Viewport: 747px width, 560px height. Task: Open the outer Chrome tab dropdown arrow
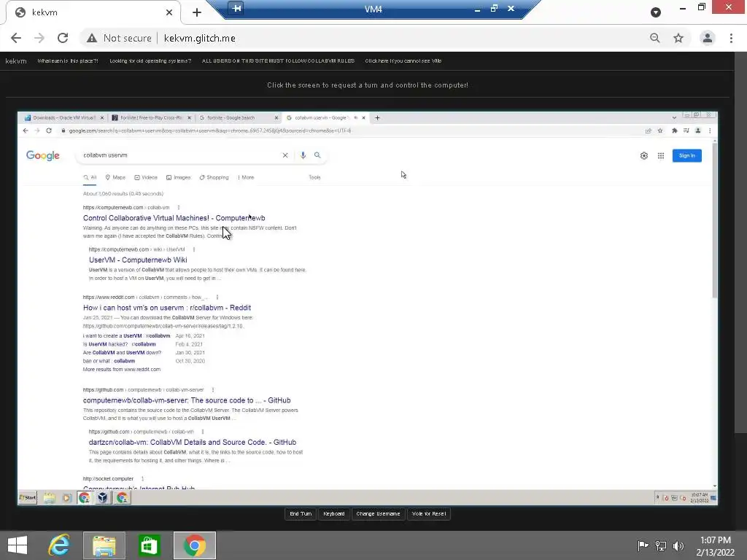656,12
